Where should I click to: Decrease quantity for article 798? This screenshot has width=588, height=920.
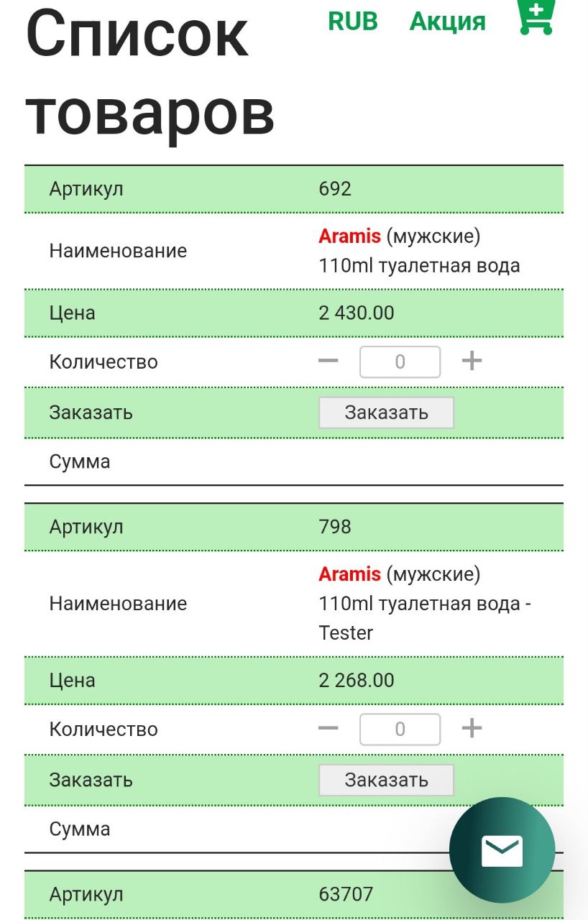tap(328, 729)
